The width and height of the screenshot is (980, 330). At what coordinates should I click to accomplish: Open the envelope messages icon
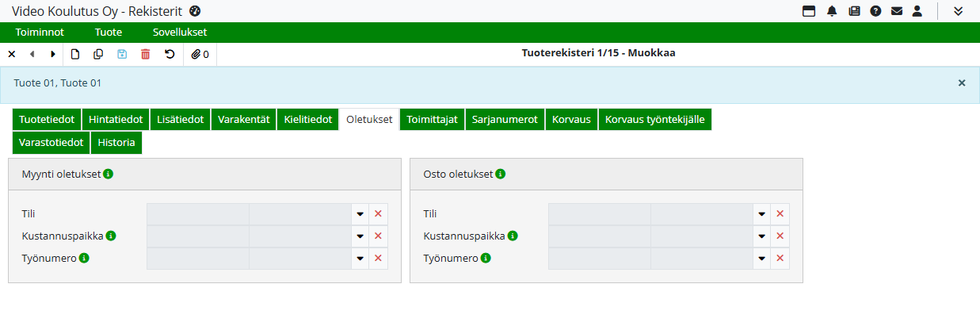[x=897, y=11]
